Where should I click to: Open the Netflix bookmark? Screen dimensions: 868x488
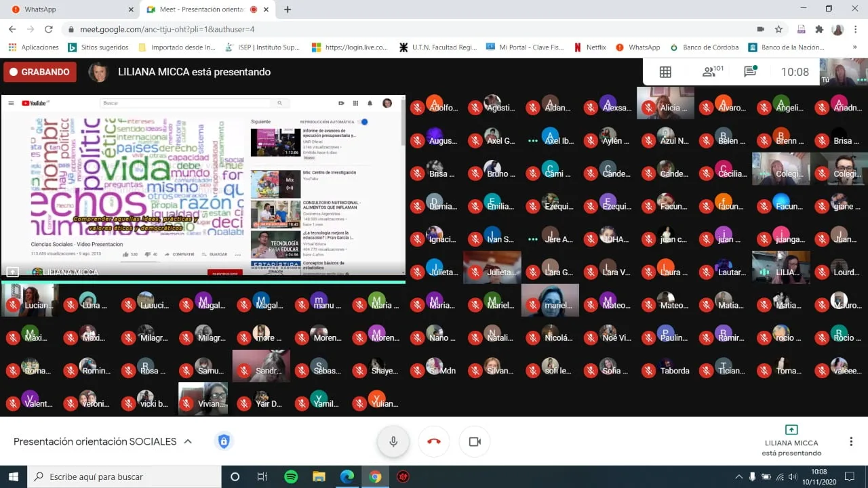coord(590,47)
